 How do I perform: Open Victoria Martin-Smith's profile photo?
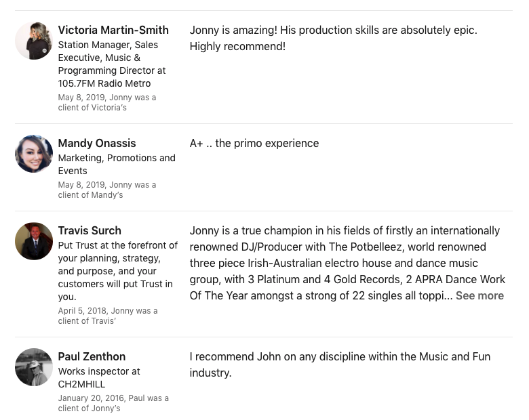[34, 41]
